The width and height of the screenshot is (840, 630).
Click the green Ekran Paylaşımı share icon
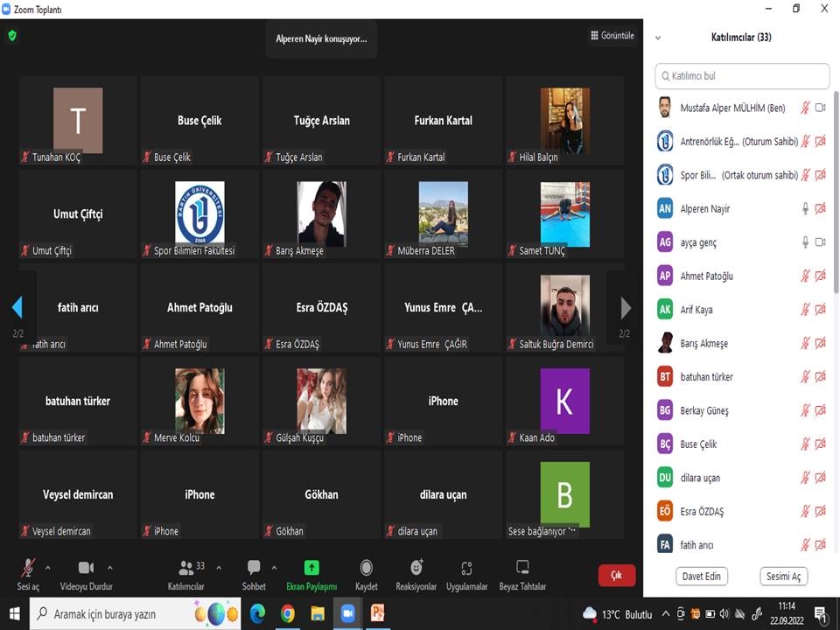point(311,568)
